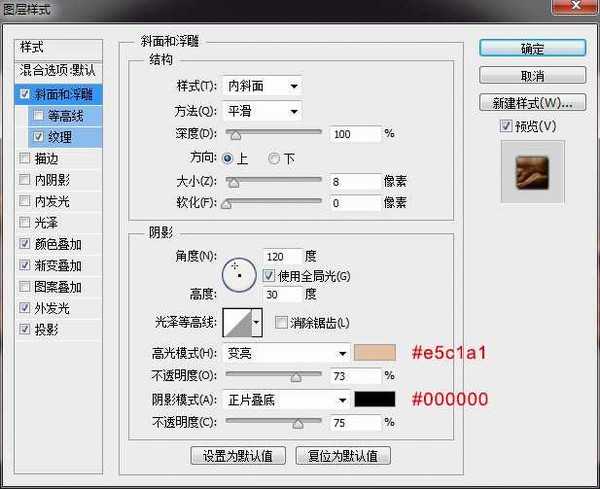Click the 确定 button
Screen dimensions: 600x489
532,48
